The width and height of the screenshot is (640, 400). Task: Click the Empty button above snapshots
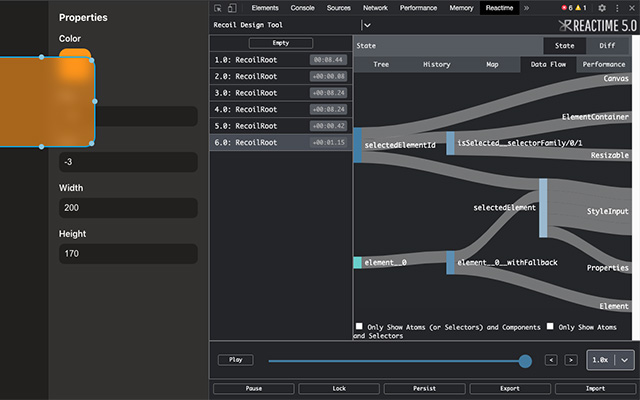click(x=281, y=43)
